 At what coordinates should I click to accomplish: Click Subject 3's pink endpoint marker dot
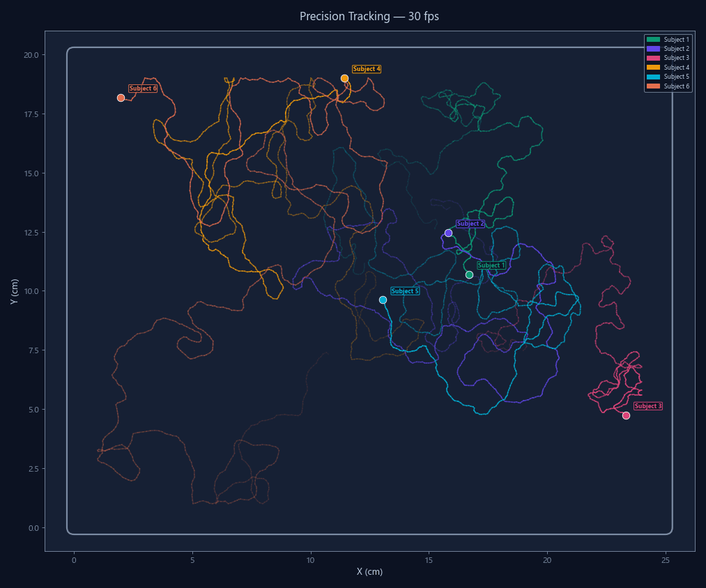[626, 415]
